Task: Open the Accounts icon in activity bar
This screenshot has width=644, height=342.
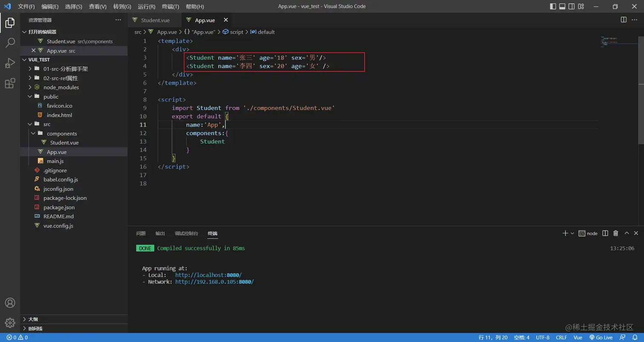Action: [x=10, y=303]
